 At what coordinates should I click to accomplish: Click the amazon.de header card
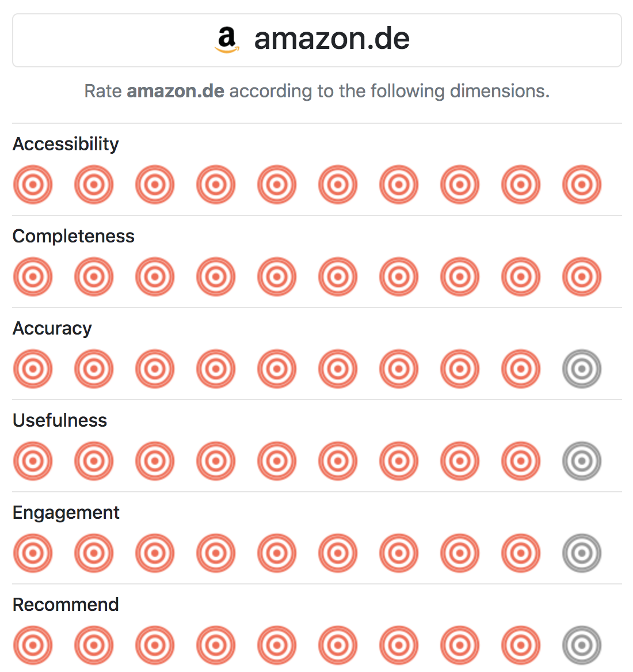[x=316, y=39]
